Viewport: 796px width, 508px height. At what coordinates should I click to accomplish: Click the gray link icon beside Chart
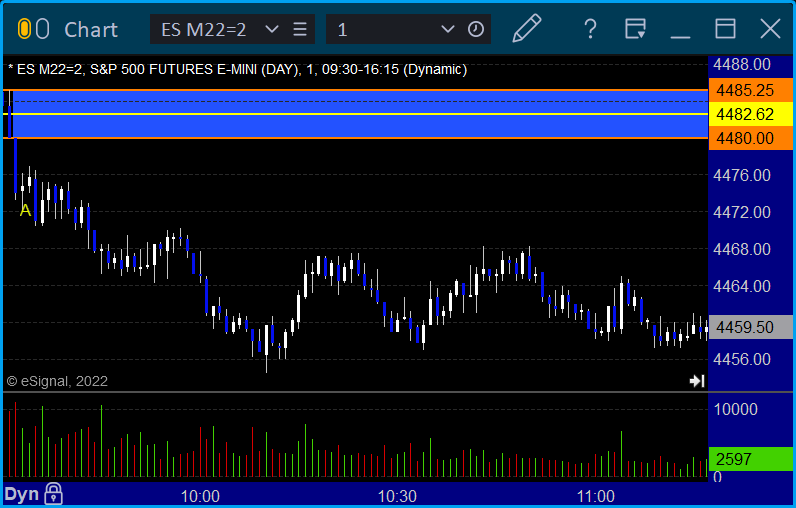click(x=43, y=29)
